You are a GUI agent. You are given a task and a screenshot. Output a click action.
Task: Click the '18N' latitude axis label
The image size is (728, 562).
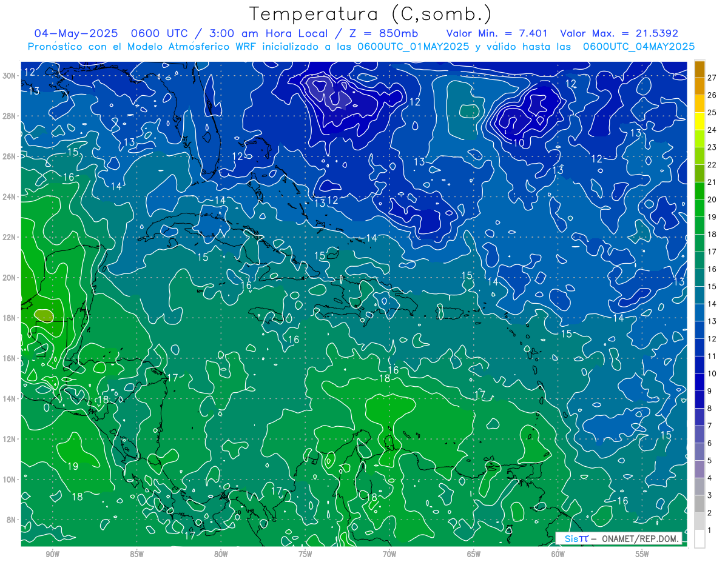9,318
